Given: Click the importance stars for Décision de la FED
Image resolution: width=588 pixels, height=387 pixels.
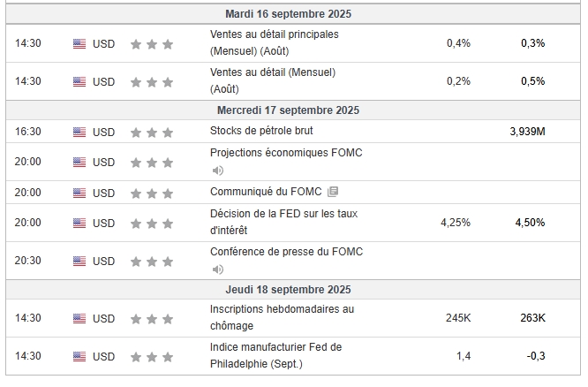Looking at the screenshot, I should coord(152,224).
